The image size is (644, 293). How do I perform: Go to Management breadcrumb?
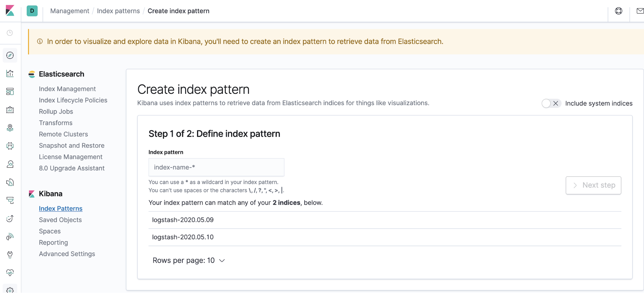coord(70,11)
